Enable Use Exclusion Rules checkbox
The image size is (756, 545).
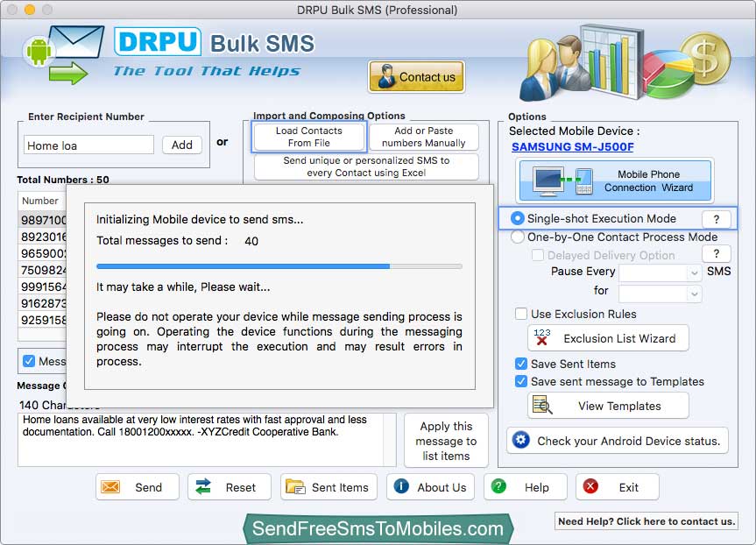pyautogui.click(x=521, y=314)
